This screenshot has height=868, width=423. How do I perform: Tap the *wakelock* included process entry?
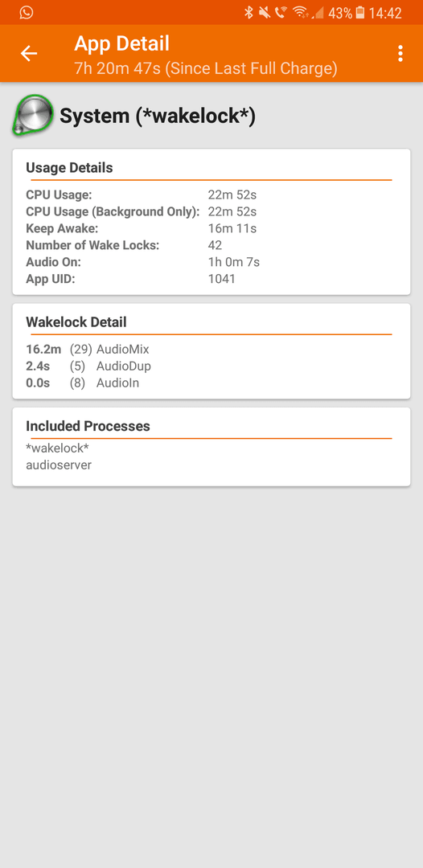[x=58, y=448]
